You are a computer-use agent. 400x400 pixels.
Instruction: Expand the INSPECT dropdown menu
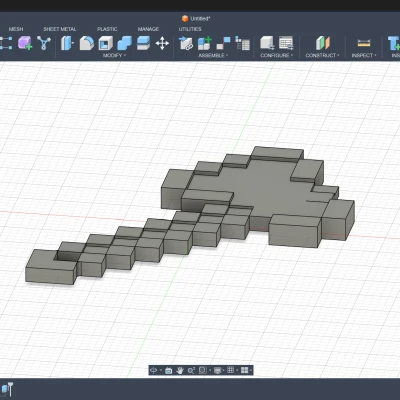click(x=364, y=55)
